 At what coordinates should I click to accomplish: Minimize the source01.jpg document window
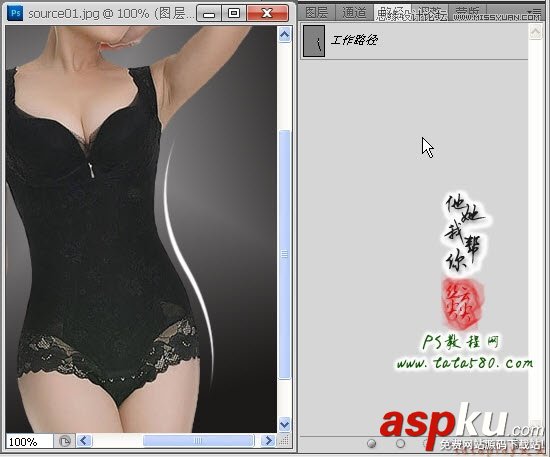tap(209, 13)
